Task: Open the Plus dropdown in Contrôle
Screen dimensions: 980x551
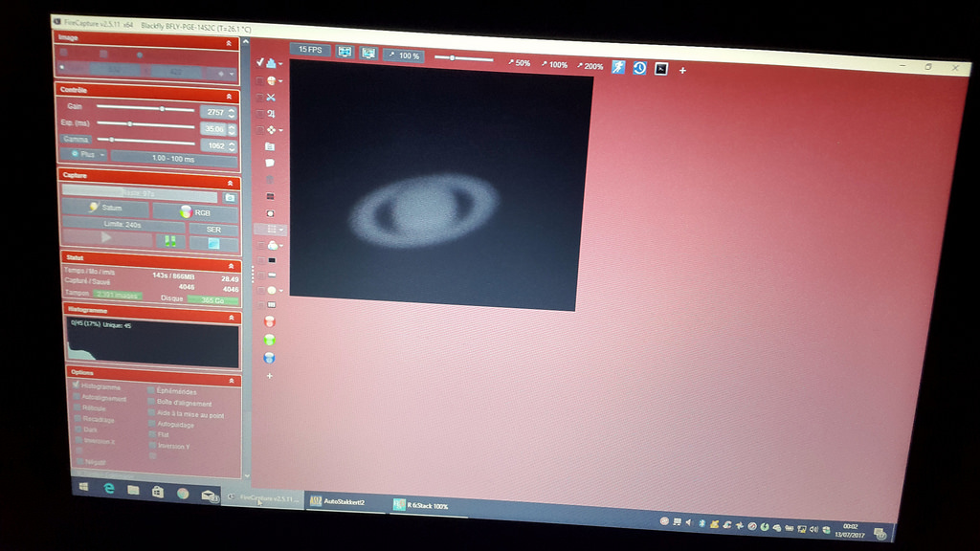Action: [86, 154]
